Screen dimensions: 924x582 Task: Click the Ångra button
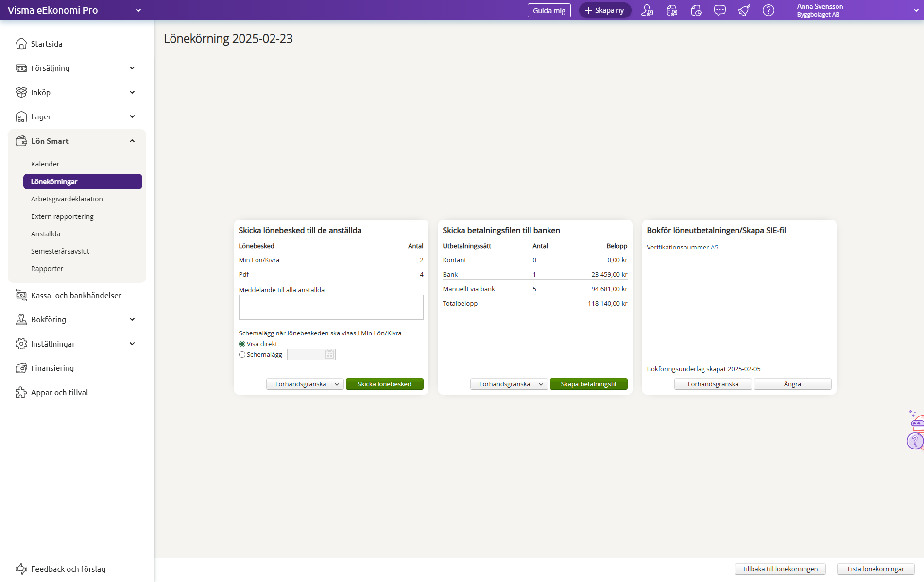coord(792,384)
